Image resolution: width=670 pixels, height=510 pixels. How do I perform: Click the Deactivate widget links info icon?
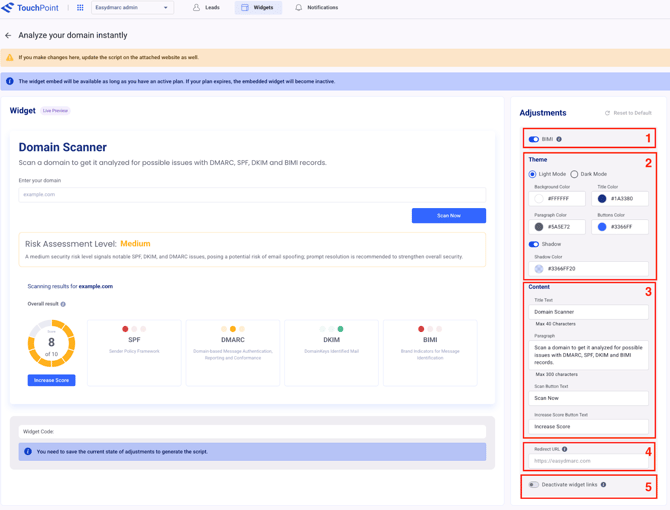(x=603, y=485)
